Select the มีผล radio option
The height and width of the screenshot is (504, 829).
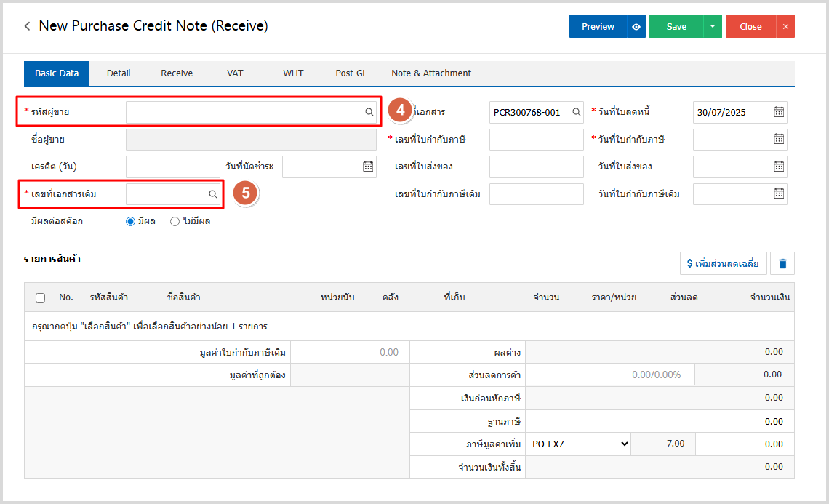click(x=131, y=221)
